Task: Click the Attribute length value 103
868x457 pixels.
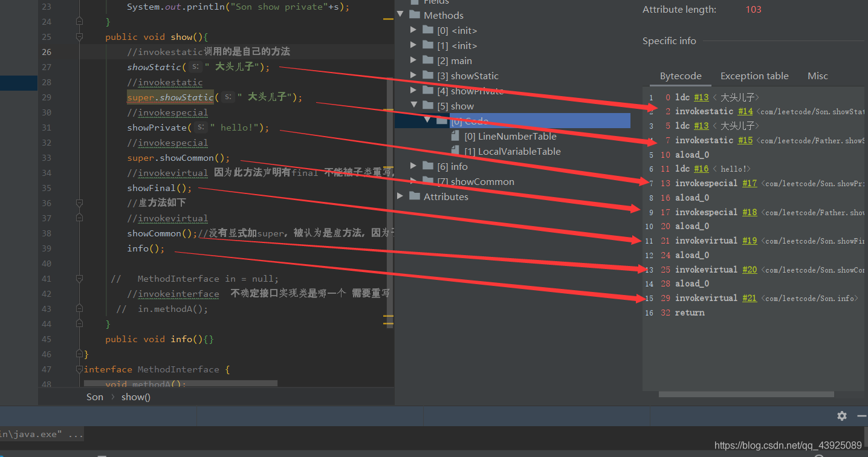Action: click(x=753, y=10)
